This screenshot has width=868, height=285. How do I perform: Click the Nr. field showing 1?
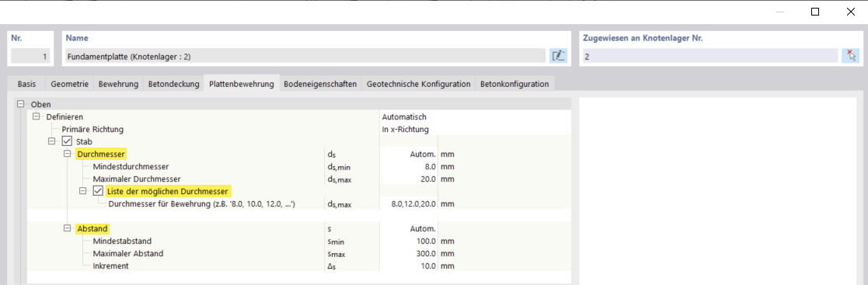[x=31, y=56]
